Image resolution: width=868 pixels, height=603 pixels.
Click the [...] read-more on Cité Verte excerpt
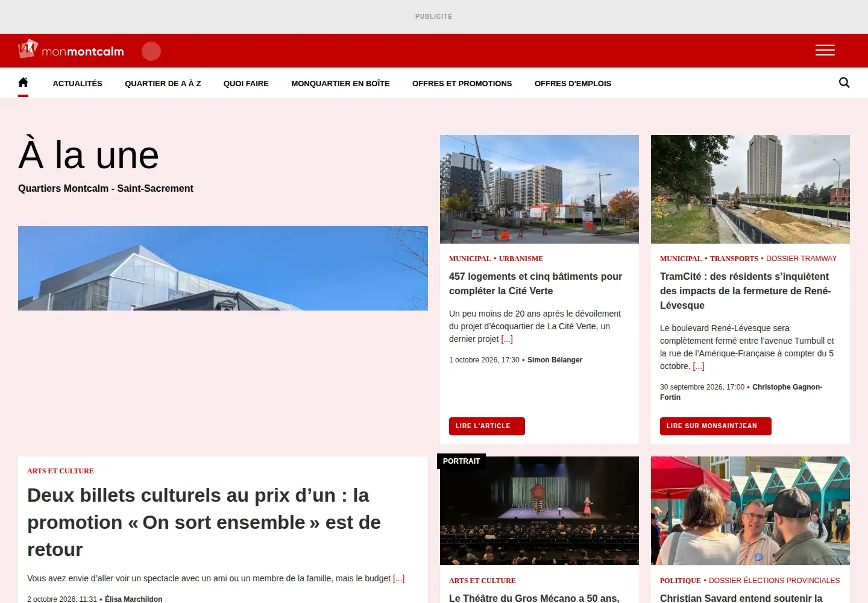[507, 339]
